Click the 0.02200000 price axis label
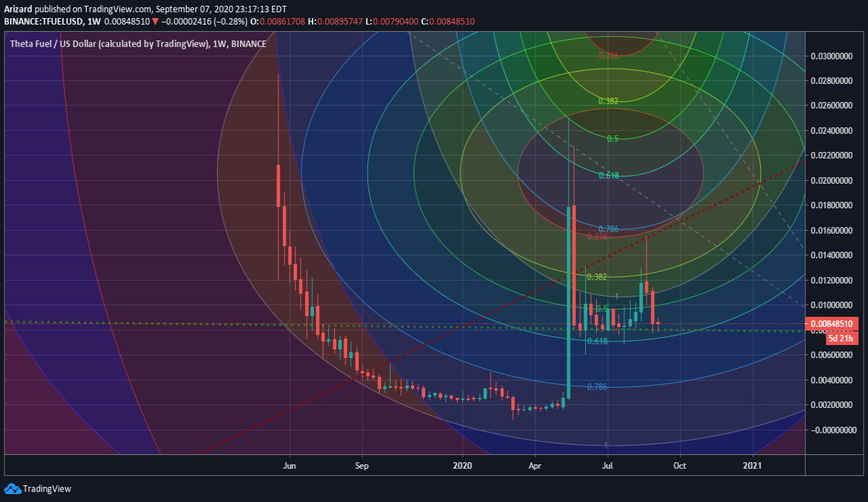Image resolution: width=868 pixels, height=502 pixels. [831, 156]
